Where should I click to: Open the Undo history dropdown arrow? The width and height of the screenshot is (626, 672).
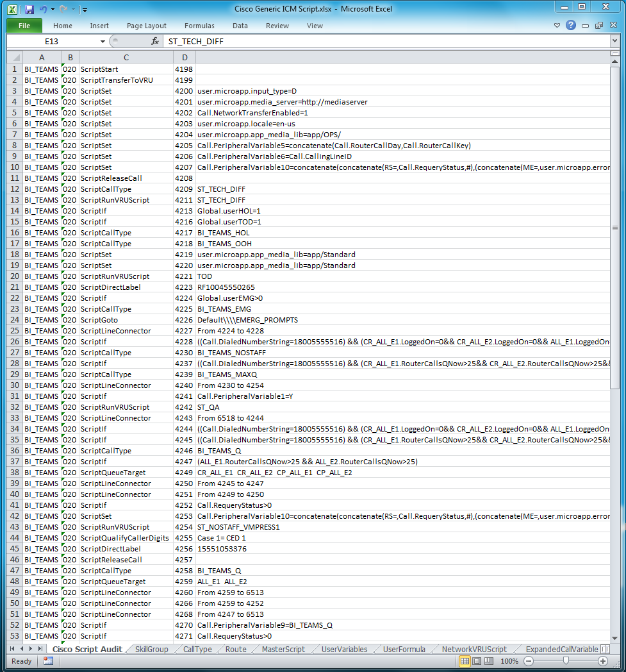(x=53, y=10)
